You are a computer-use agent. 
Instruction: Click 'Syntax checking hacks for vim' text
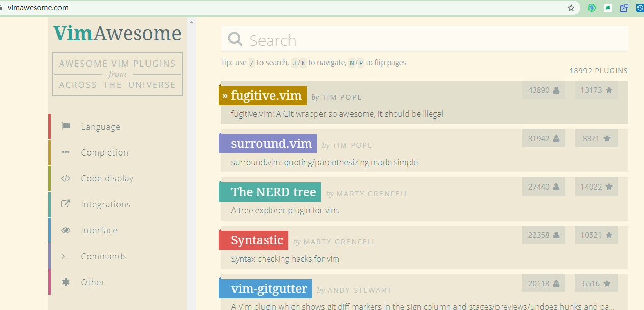pos(285,259)
